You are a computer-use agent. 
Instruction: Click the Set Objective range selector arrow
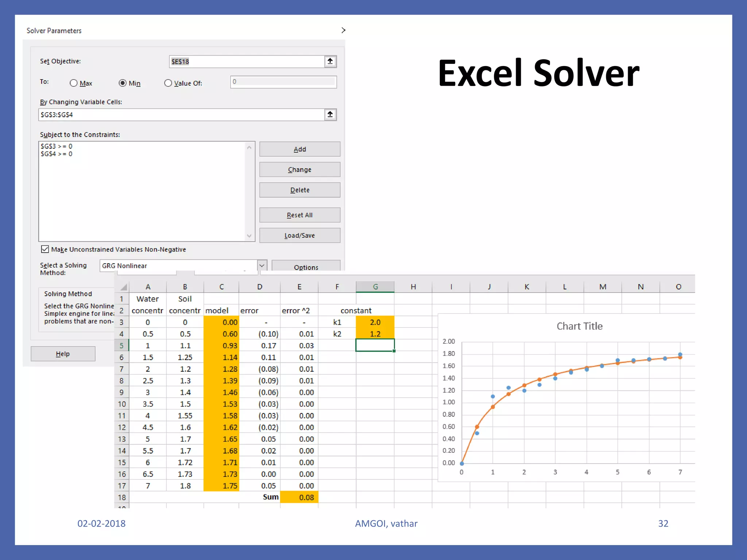point(330,61)
